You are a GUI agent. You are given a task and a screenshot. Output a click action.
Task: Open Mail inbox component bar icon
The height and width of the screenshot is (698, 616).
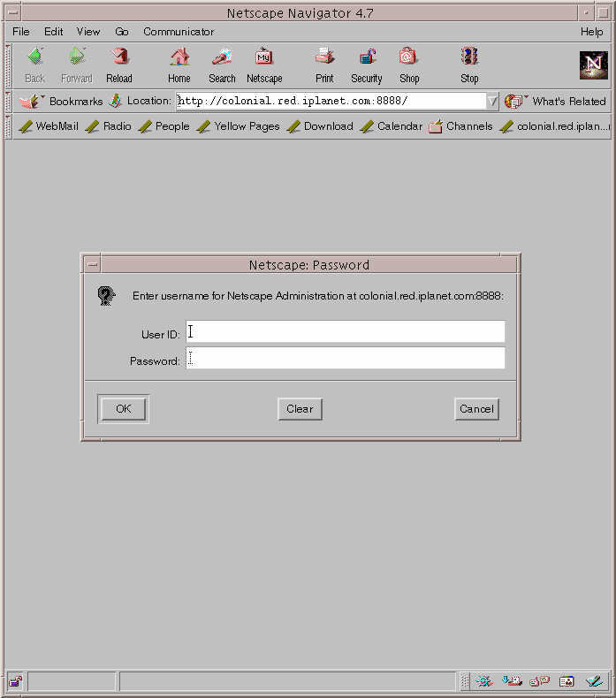512,681
